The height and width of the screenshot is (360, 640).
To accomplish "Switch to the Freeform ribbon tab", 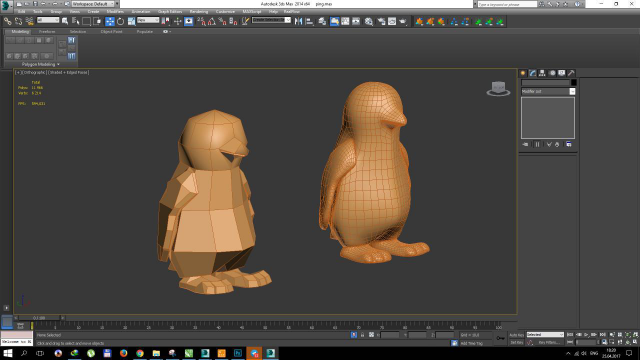I will (47, 31).
